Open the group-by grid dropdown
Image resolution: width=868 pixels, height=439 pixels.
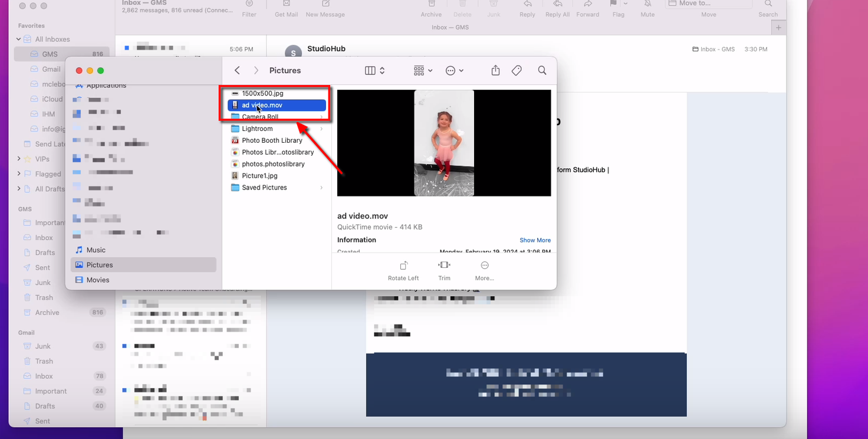point(423,70)
